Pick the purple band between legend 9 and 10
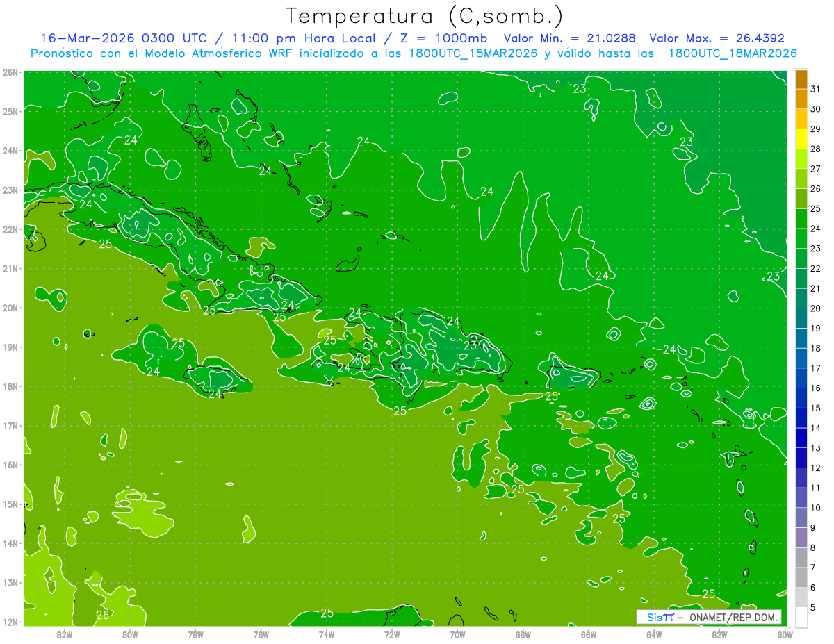 tap(801, 518)
